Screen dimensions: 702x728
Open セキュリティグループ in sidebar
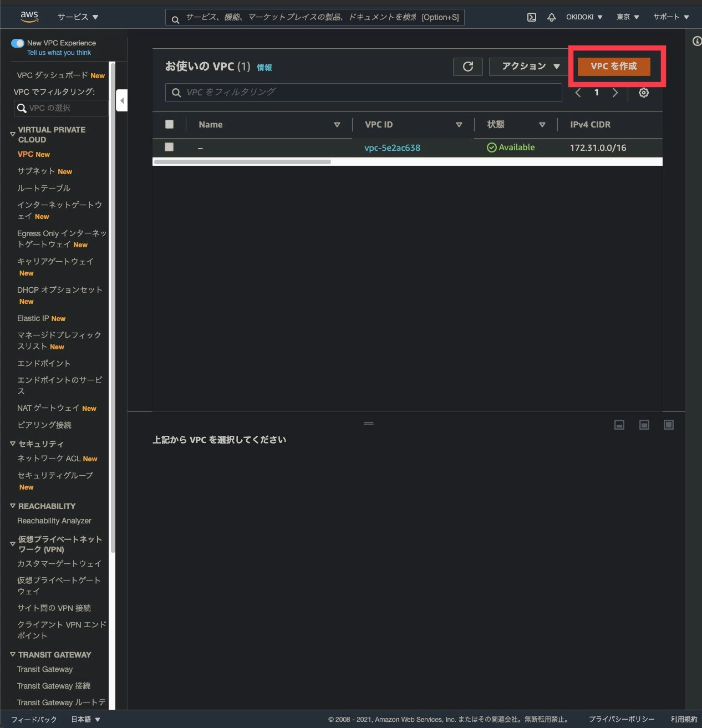[55, 476]
